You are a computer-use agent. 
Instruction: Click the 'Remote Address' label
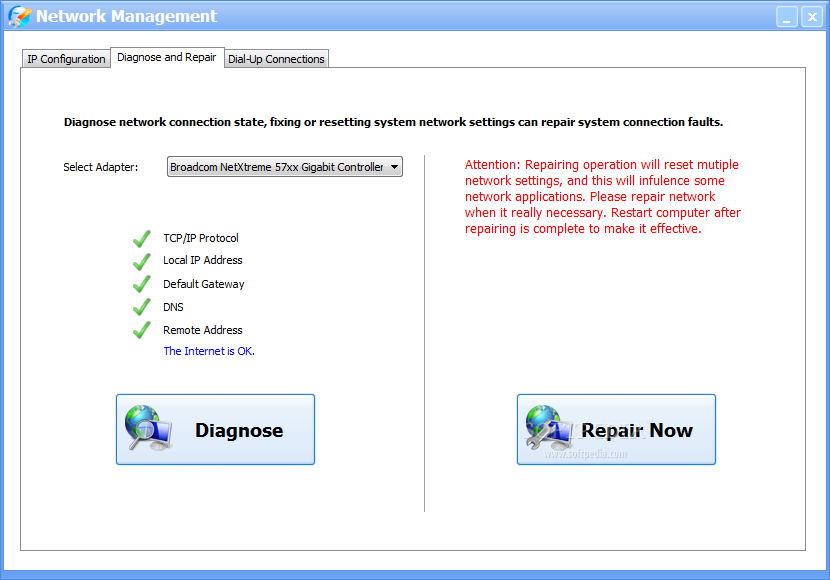point(203,330)
